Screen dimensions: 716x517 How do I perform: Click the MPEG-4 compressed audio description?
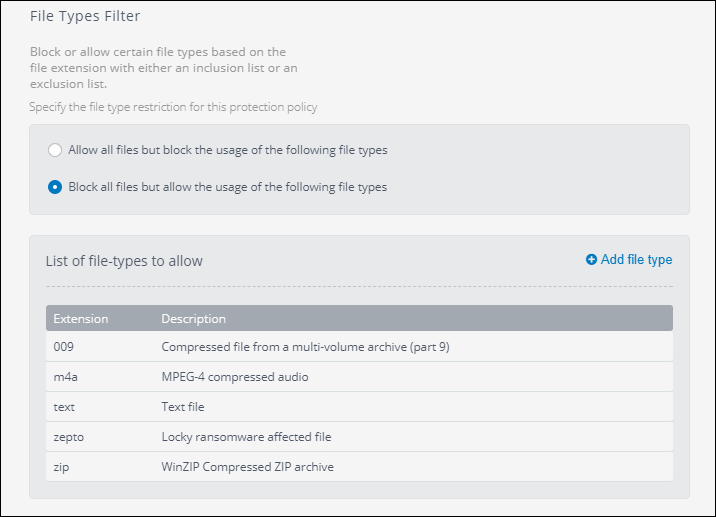[235, 377]
